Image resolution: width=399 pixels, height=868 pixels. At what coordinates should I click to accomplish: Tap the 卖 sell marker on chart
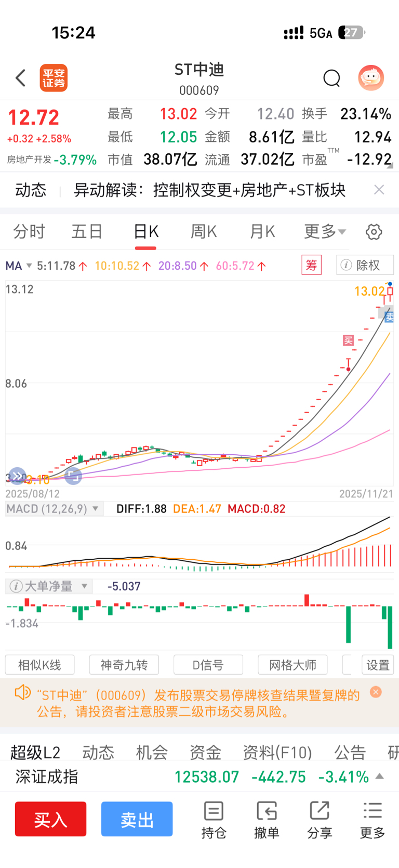click(x=389, y=316)
